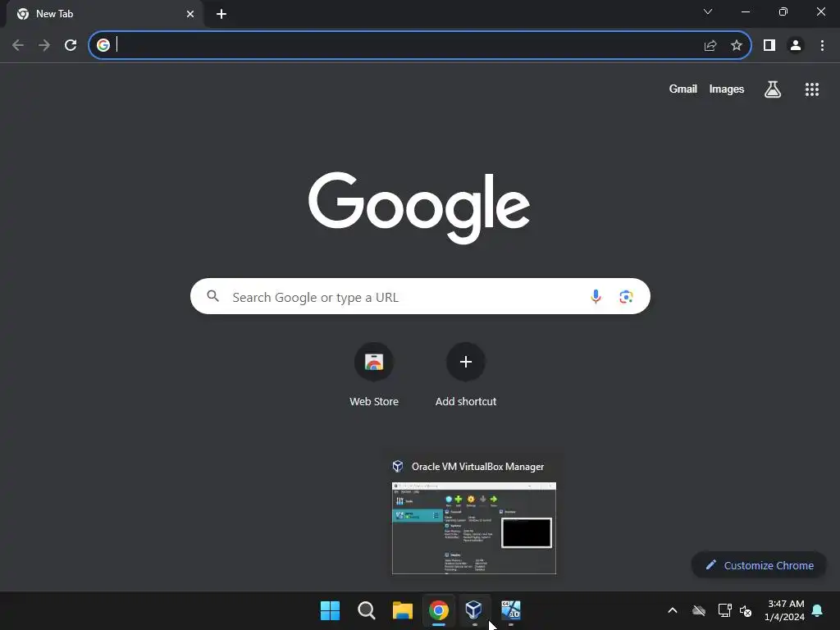Screen dimensions: 840x630
Task: Click the Windows 10 VM taskbar icon
Action: click(x=510, y=610)
